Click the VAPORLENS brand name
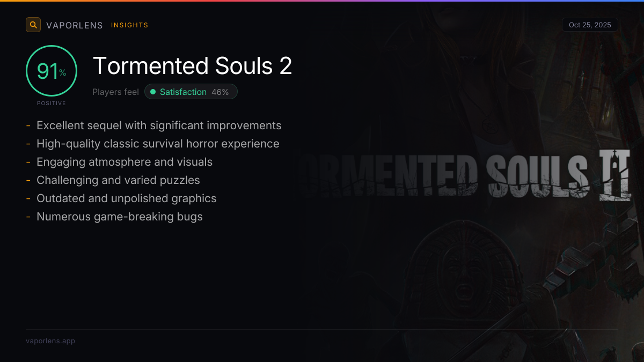This screenshot has height=362, width=644. click(74, 25)
